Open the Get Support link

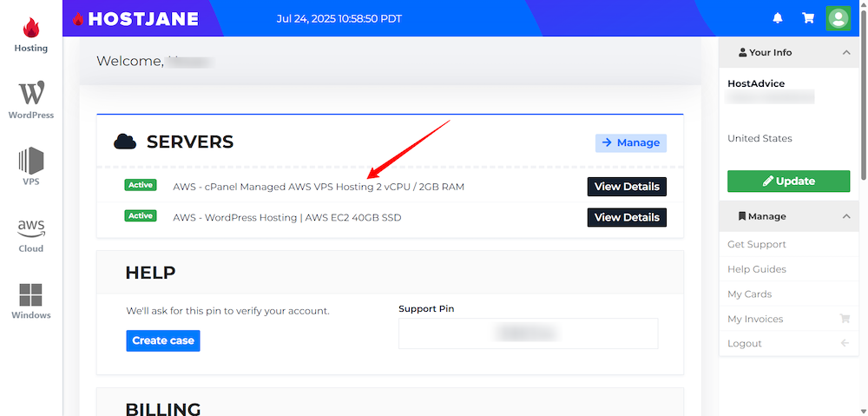click(x=757, y=244)
